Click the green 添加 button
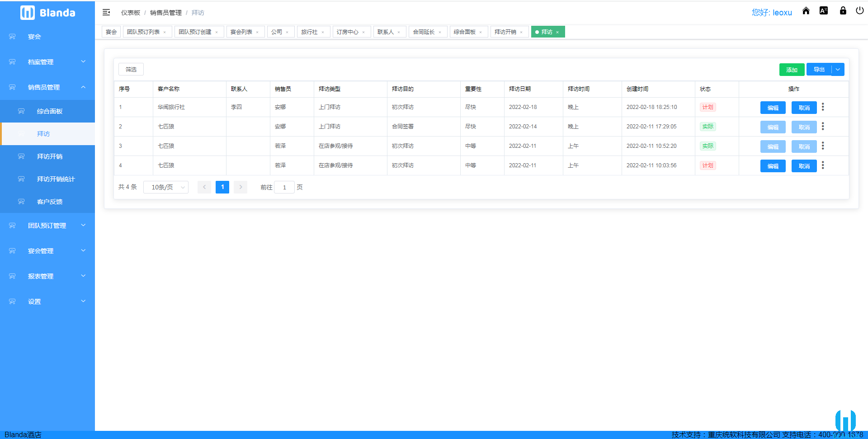The width and height of the screenshot is (868, 439). coord(791,70)
